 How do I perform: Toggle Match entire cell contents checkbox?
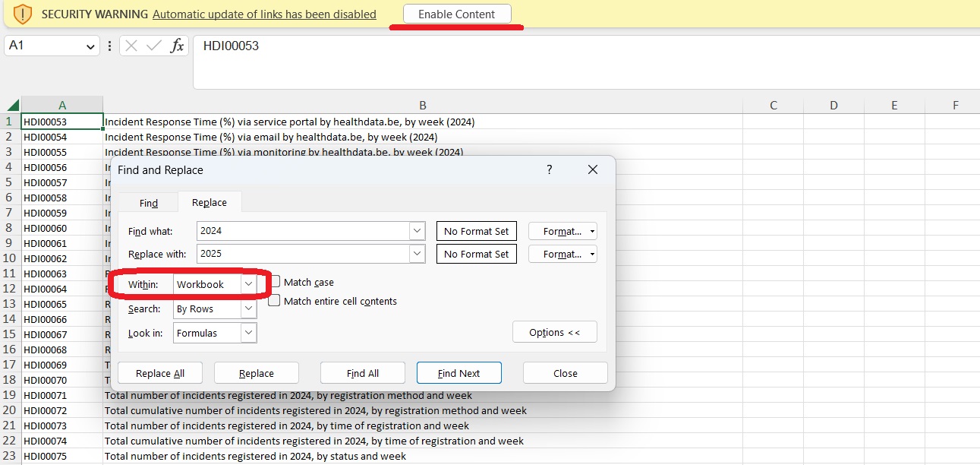(x=275, y=301)
